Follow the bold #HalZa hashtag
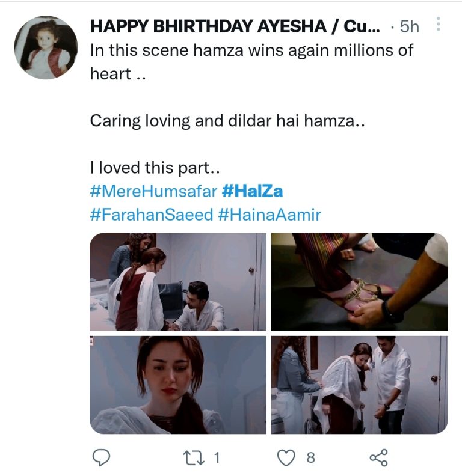462x476 pixels. tap(252, 192)
